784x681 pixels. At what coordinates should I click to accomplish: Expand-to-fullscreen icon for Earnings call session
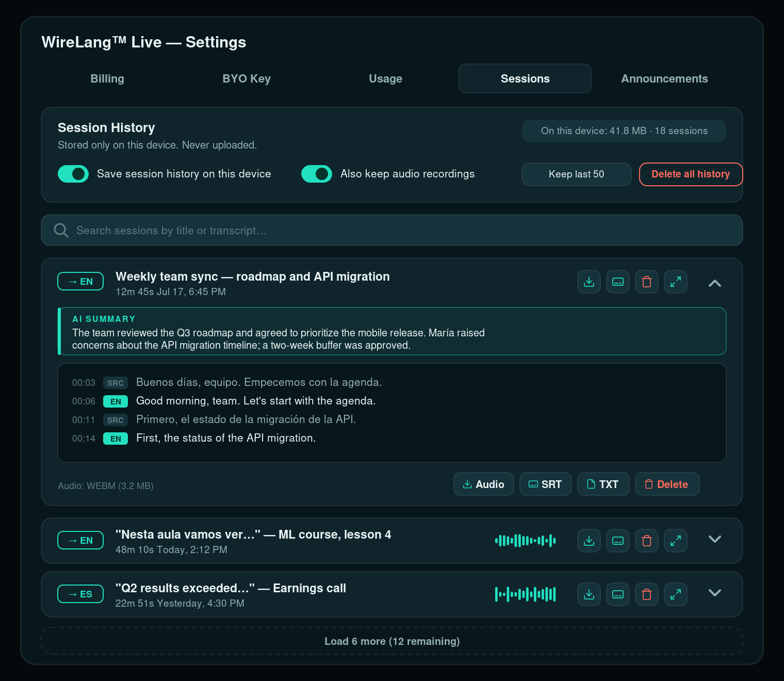676,594
